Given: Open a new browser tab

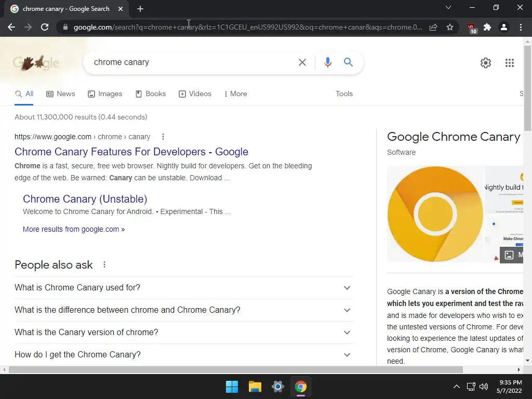Looking at the screenshot, I should 140,9.
